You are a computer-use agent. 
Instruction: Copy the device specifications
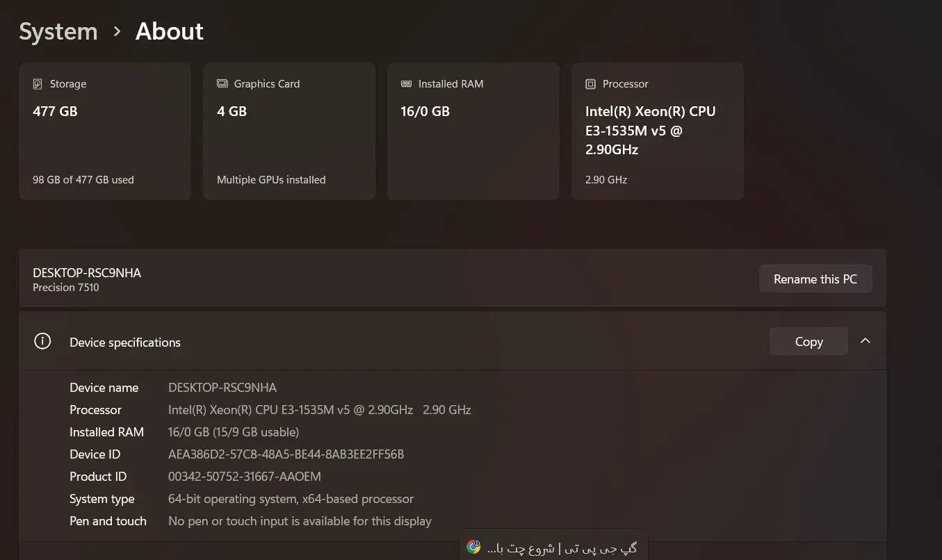coord(808,341)
